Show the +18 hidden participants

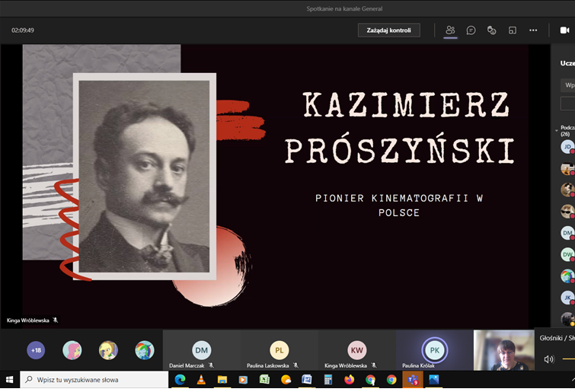[x=36, y=350]
